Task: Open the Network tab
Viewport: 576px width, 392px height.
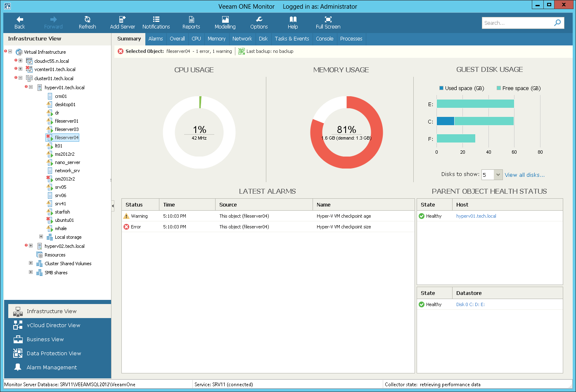Action: coord(242,39)
